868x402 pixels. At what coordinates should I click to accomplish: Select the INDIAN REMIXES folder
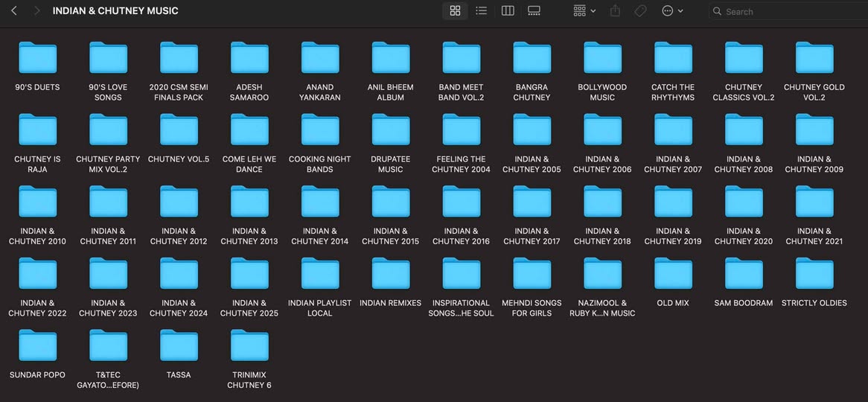click(x=391, y=273)
